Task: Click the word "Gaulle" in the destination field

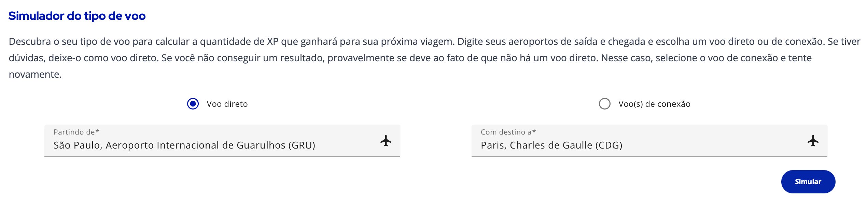Action: (x=577, y=145)
